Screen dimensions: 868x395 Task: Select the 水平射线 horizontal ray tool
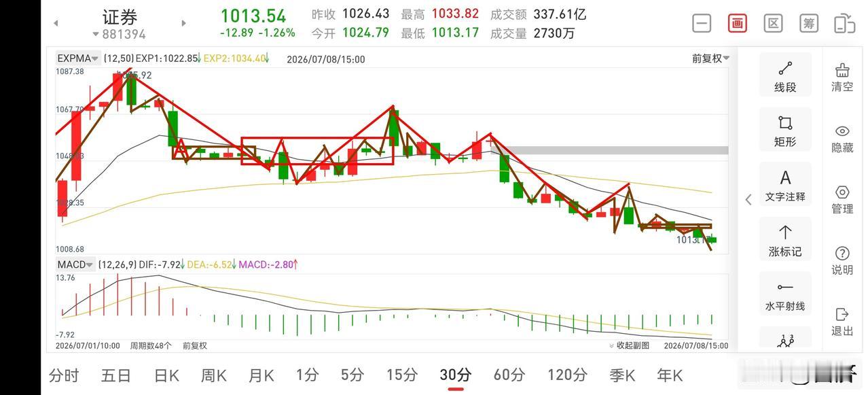(x=785, y=295)
